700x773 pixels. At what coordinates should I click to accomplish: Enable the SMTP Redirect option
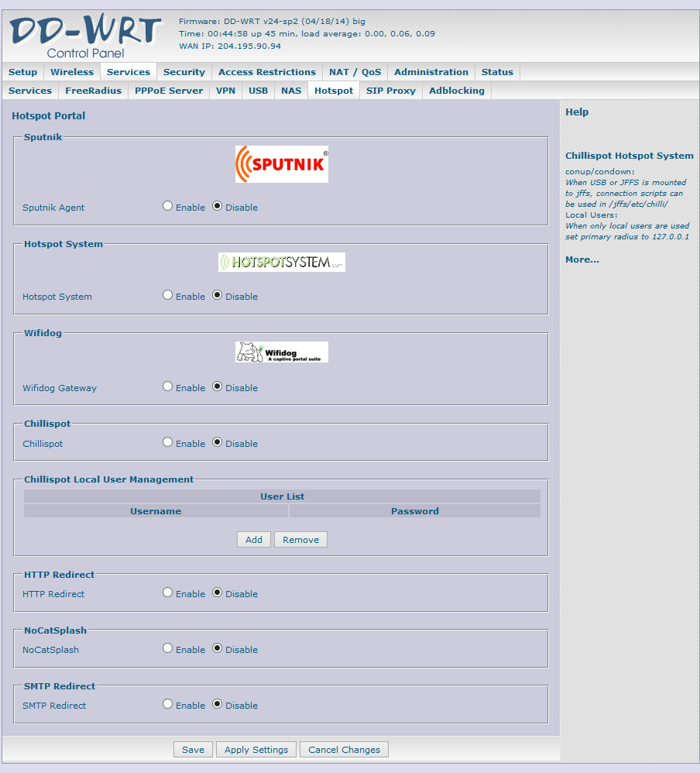(x=168, y=705)
